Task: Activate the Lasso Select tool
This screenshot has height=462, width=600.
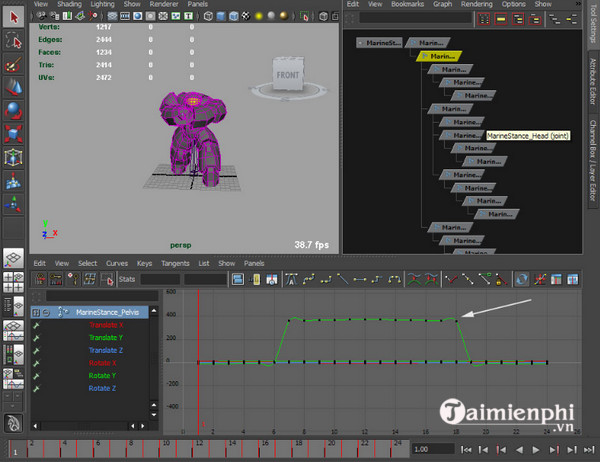Action: 13,41
